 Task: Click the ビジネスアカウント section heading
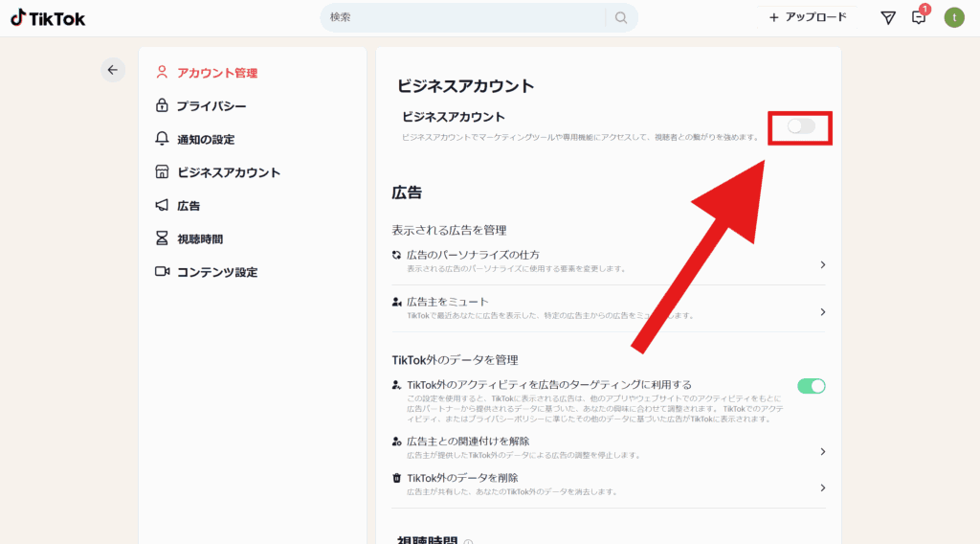pos(466,85)
